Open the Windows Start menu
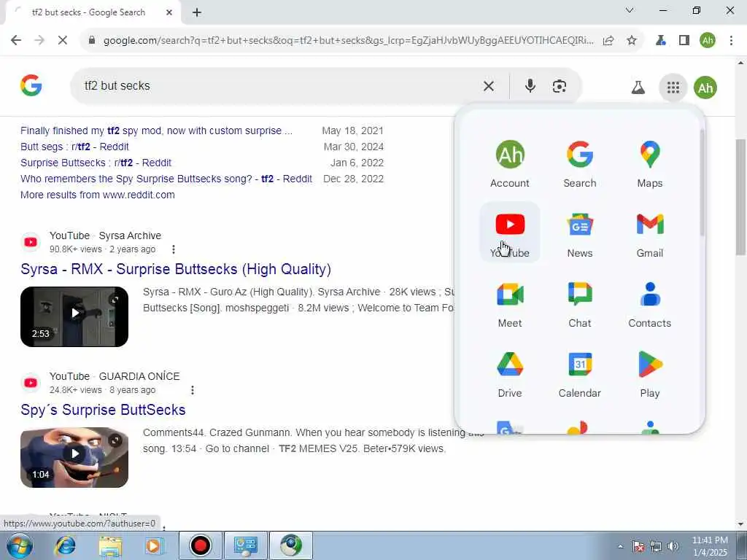This screenshot has width=747, height=560. click(x=20, y=545)
